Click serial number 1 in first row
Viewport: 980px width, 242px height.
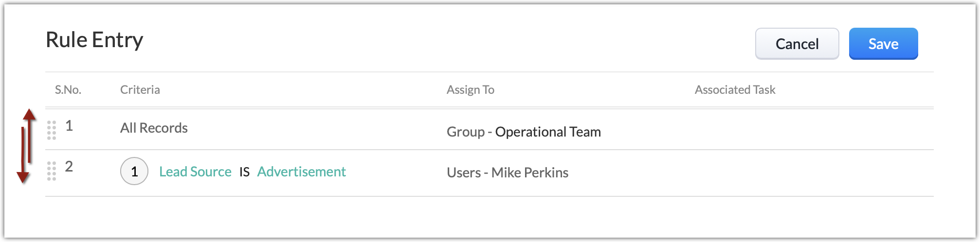pos(69,126)
